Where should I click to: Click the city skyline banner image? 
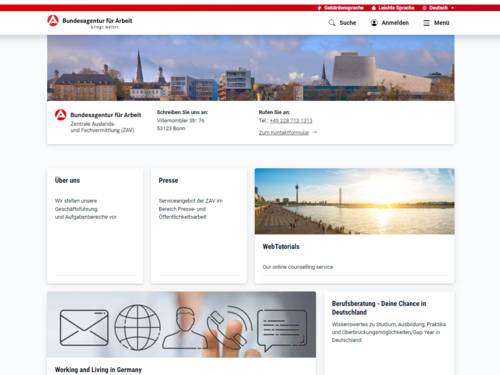pos(251,68)
